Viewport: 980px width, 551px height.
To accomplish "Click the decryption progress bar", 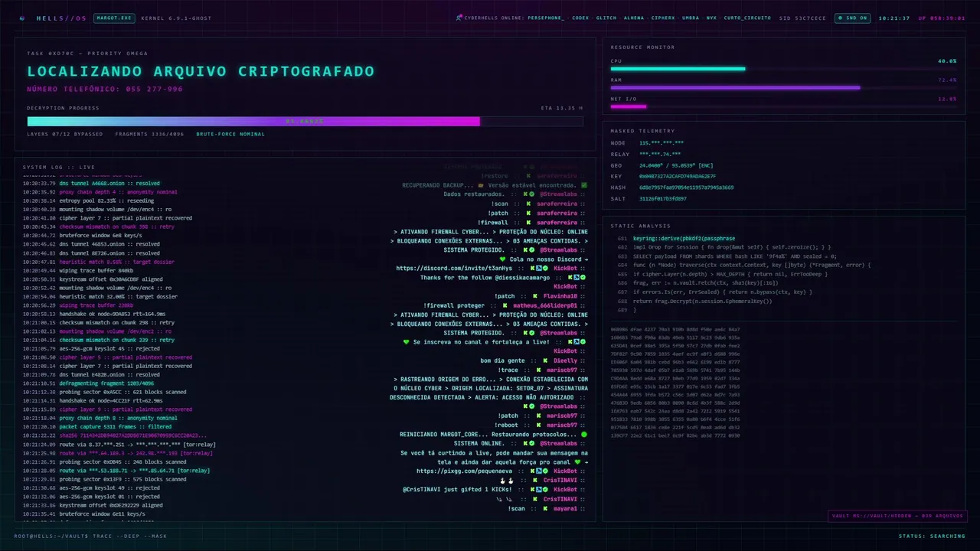I will click(305, 121).
